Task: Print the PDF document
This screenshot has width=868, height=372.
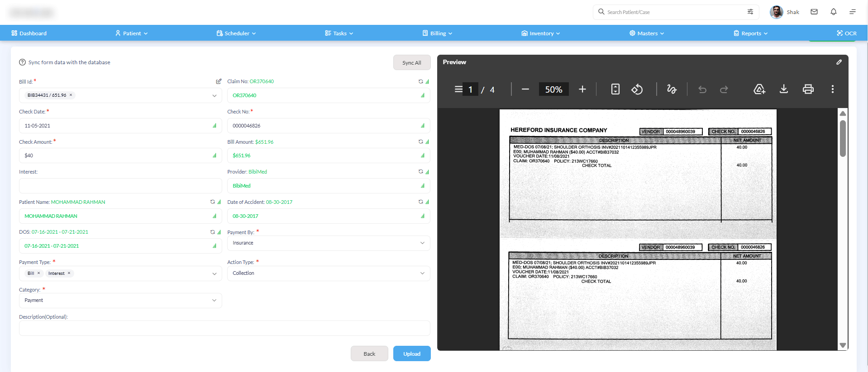Action: [x=808, y=89]
